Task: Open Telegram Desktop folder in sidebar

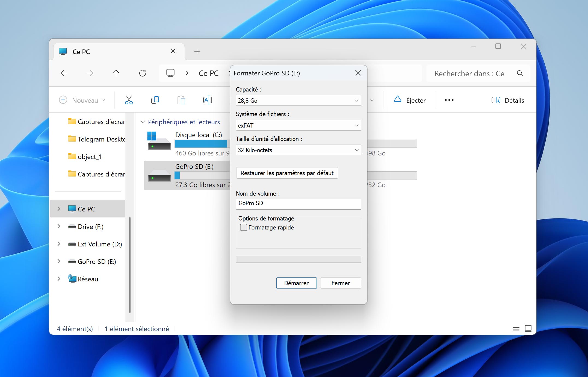Action: click(x=96, y=139)
